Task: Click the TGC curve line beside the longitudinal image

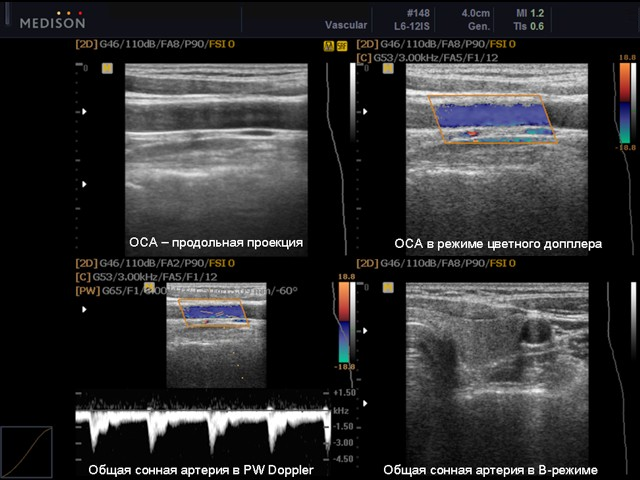Action: (x=336, y=159)
